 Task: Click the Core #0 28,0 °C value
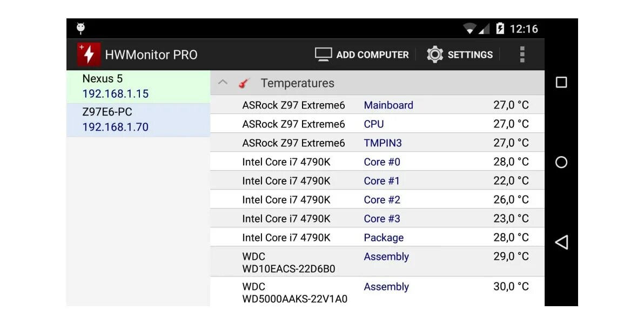pos(511,162)
